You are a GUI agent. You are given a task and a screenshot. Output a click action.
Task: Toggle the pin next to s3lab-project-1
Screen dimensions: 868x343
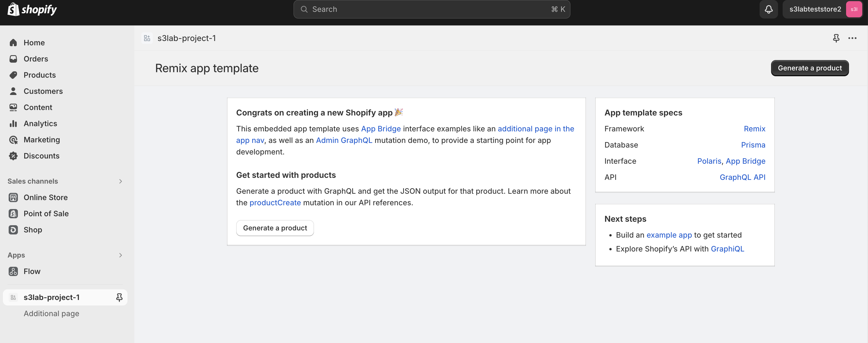click(119, 297)
